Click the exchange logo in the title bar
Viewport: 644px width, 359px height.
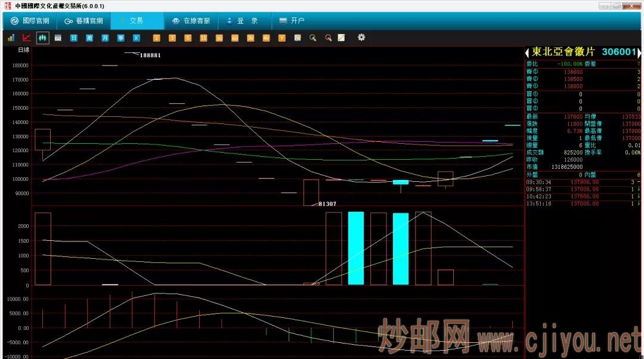point(7,6)
